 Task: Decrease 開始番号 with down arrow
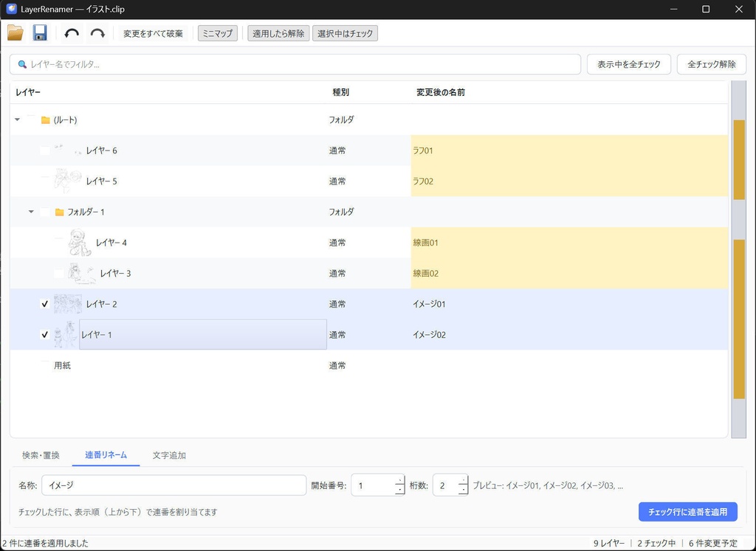pos(399,490)
